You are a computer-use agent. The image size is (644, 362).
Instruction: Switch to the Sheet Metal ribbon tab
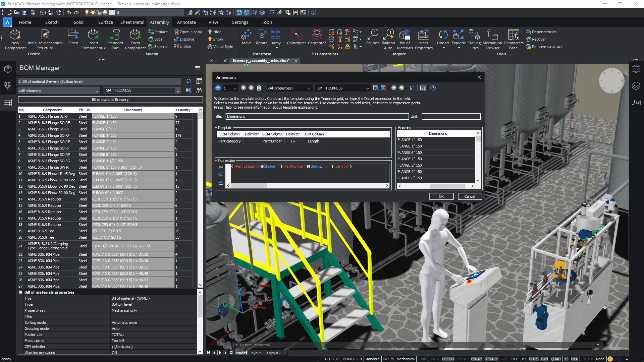coord(132,22)
